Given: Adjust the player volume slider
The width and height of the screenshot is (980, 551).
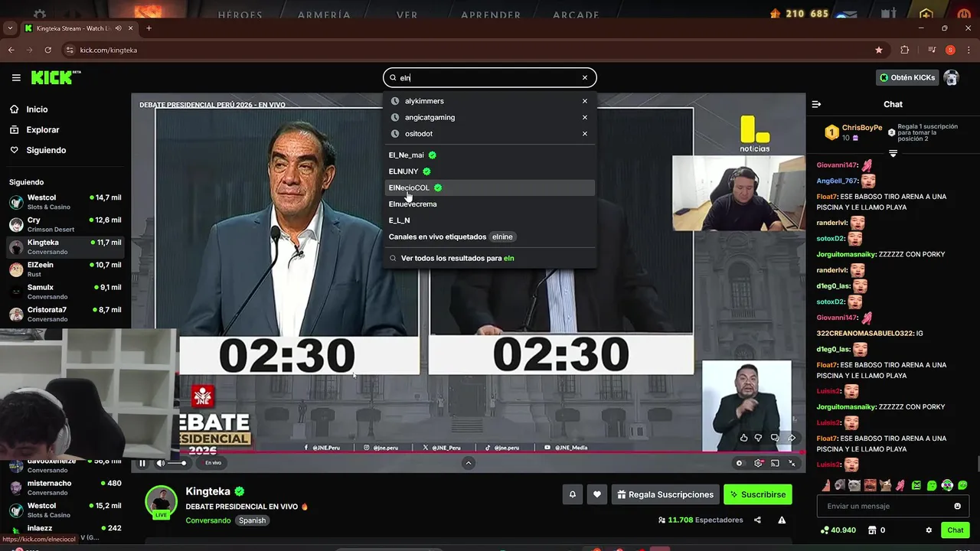Looking at the screenshot, I should [x=177, y=463].
